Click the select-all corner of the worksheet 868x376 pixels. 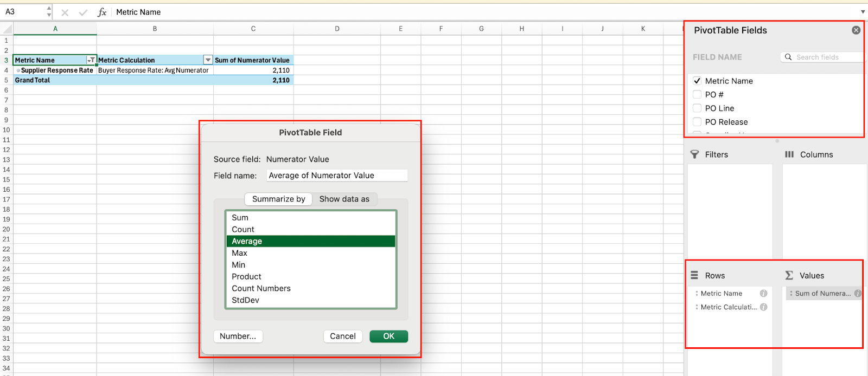pyautogui.click(x=7, y=29)
